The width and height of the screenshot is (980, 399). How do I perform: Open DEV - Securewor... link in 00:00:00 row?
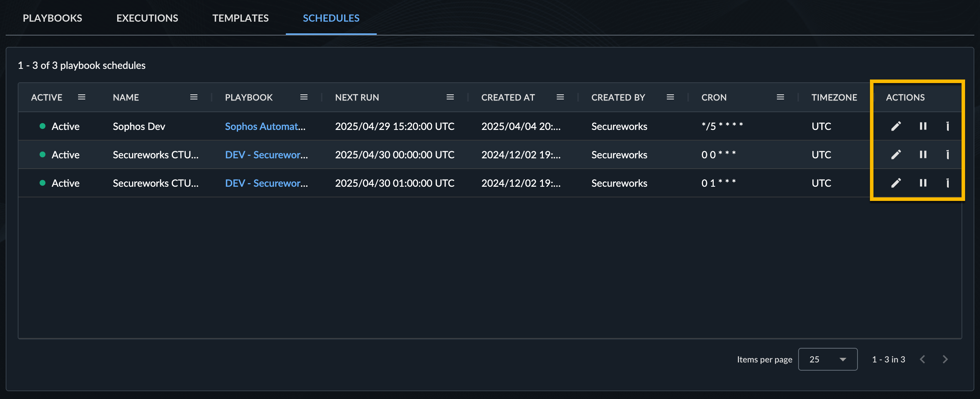pos(266,154)
